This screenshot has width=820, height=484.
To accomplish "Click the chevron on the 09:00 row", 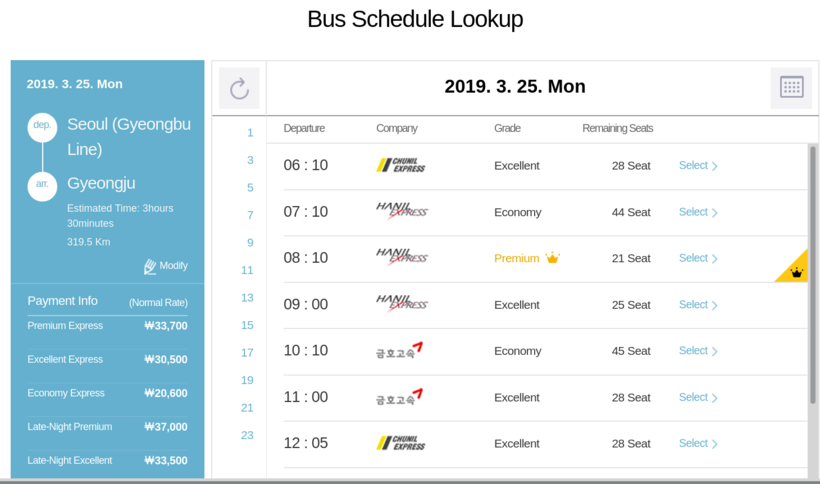I will 715,305.
